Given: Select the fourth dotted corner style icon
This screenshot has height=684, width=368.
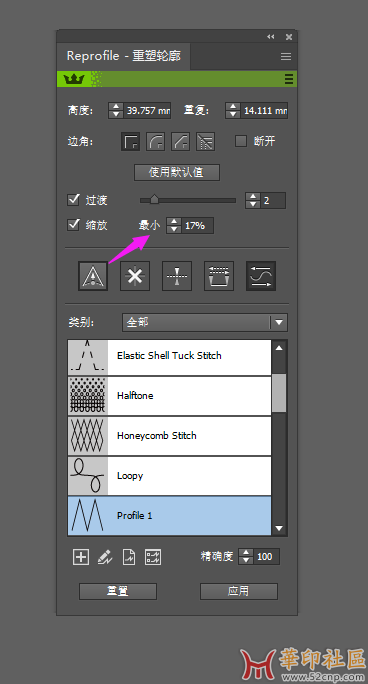Looking at the screenshot, I should pos(205,141).
